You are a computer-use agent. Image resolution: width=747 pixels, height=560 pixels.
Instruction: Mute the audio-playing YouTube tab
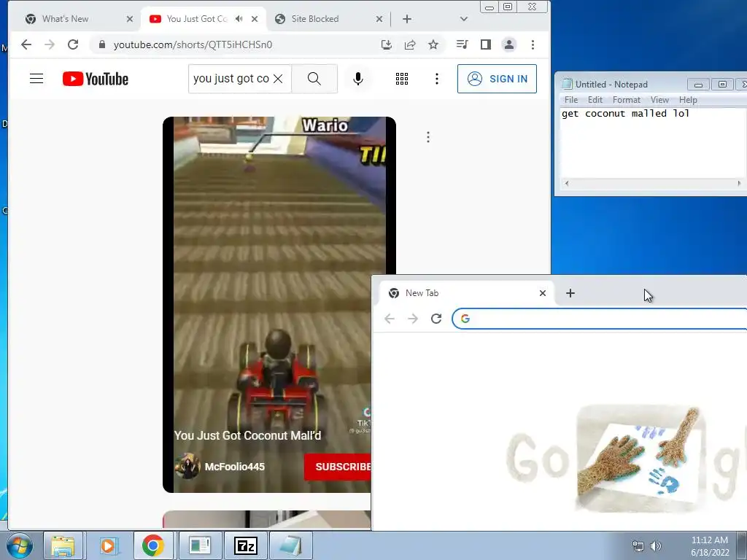239,19
